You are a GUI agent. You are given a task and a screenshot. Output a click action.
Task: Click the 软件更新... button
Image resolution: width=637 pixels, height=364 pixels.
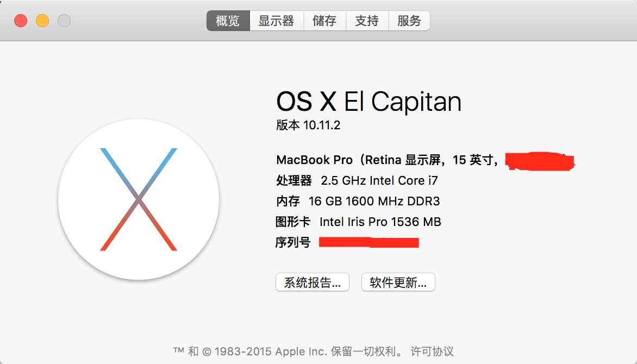398,282
